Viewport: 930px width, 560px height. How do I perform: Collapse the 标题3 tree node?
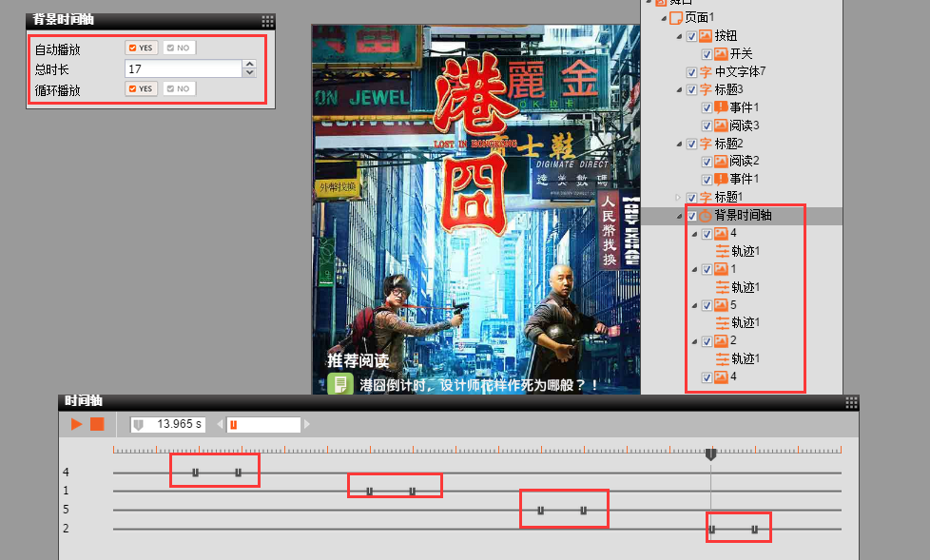click(x=679, y=90)
